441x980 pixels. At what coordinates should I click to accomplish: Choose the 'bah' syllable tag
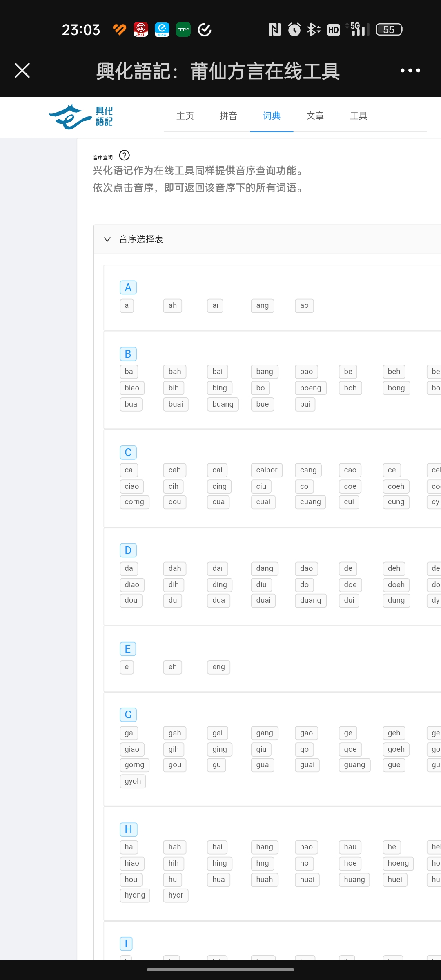(x=175, y=372)
